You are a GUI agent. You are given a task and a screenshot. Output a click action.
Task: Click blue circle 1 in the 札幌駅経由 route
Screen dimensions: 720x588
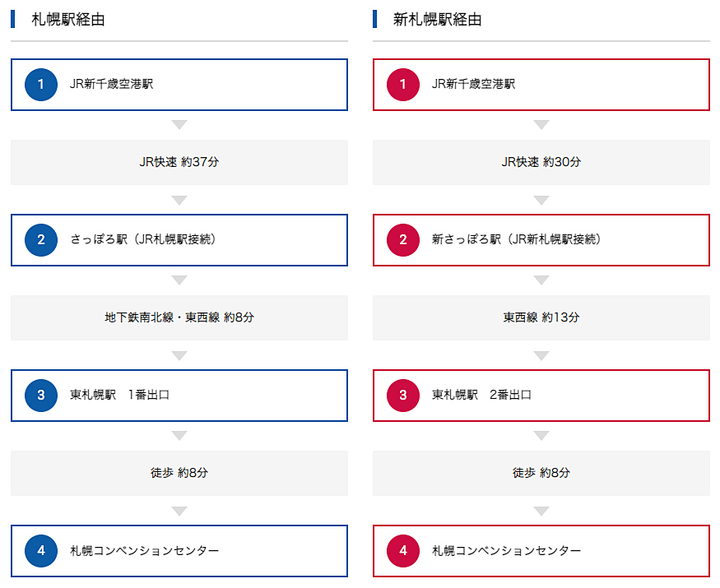[x=41, y=85]
